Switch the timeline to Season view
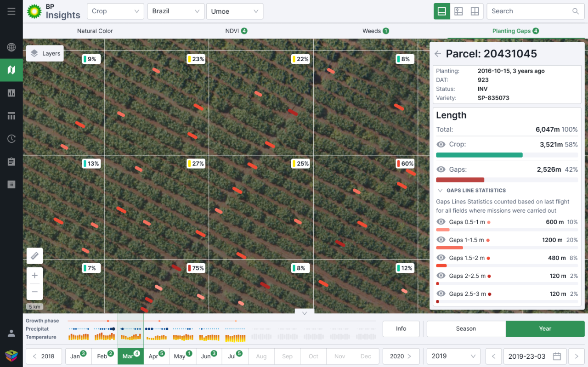 point(466,328)
